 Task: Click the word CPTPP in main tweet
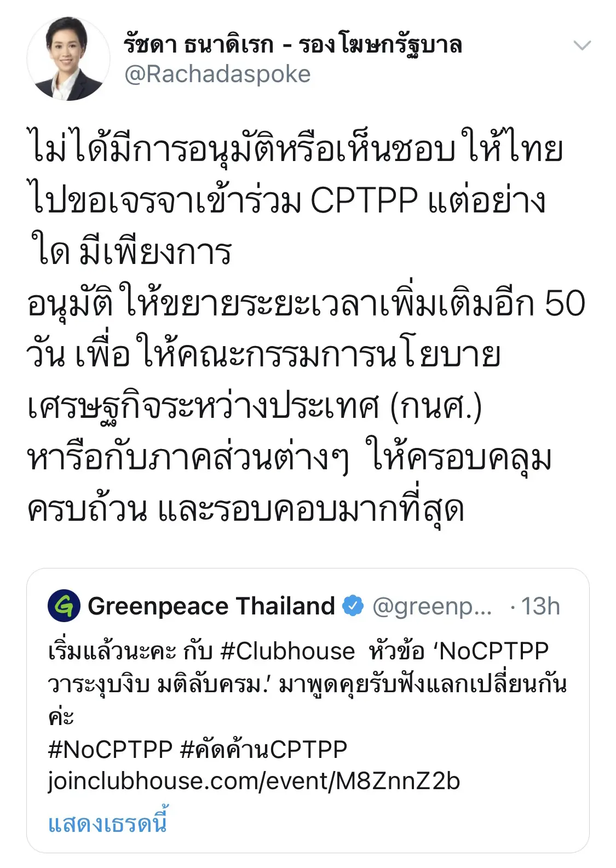364,200
